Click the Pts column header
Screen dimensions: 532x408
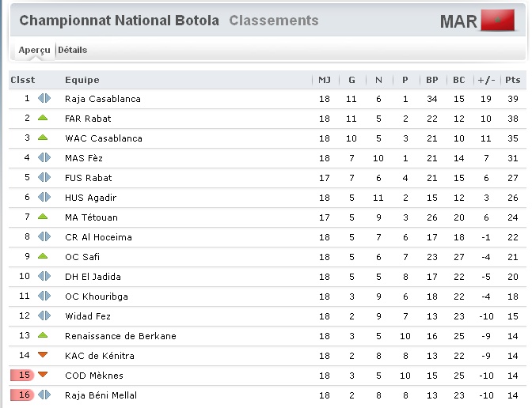coord(513,80)
